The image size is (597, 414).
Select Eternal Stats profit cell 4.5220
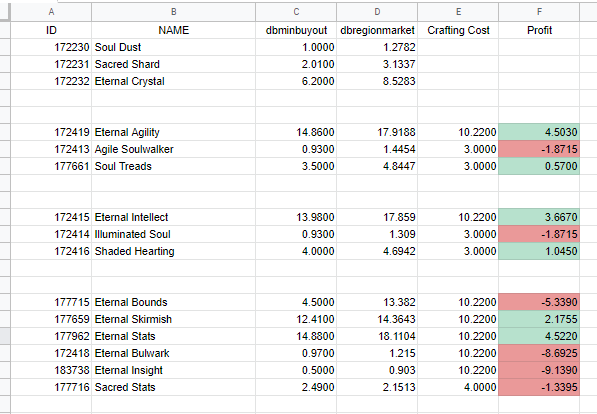[x=539, y=336]
